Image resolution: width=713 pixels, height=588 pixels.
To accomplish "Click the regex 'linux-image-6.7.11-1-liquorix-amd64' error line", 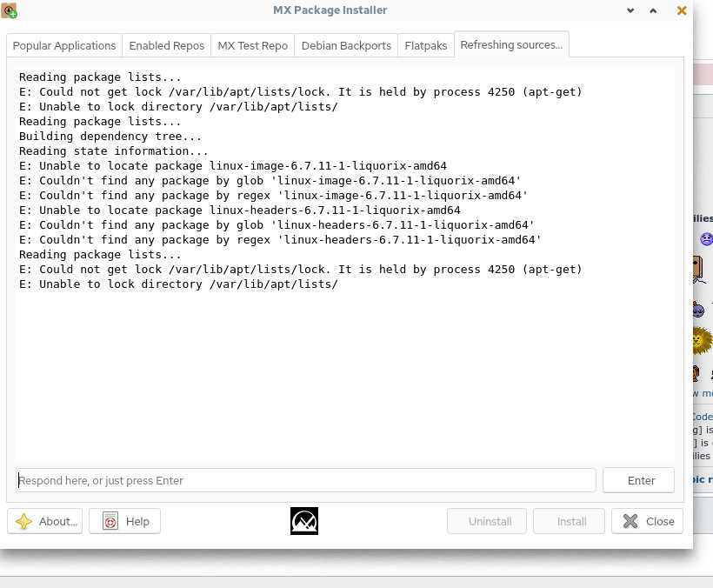I will [x=273, y=195].
